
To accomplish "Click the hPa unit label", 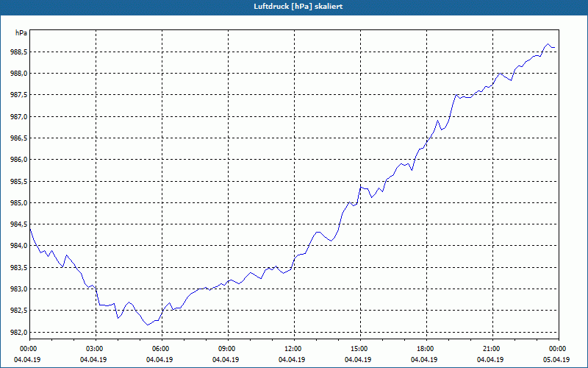I will [x=21, y=33].
